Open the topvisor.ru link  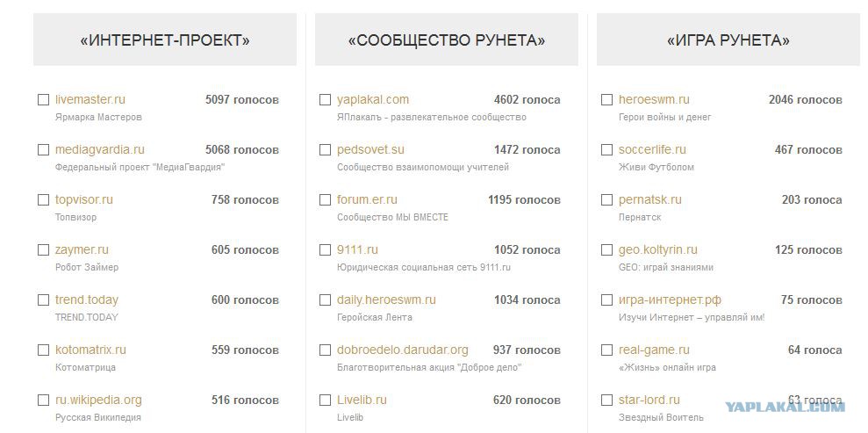pos(83,200)
